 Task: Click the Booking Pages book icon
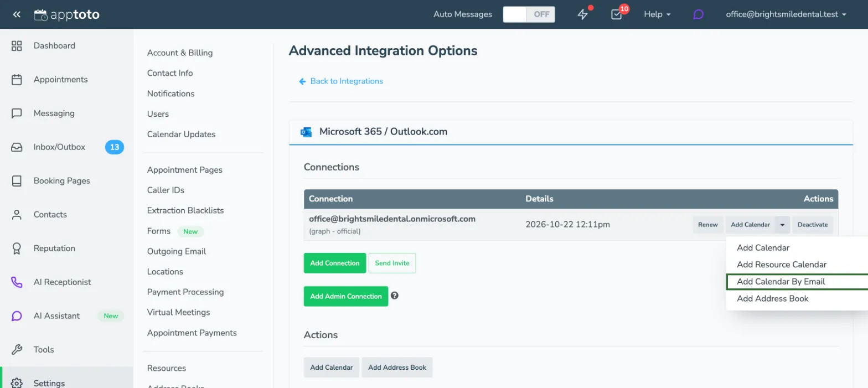[x=17, y=180]
